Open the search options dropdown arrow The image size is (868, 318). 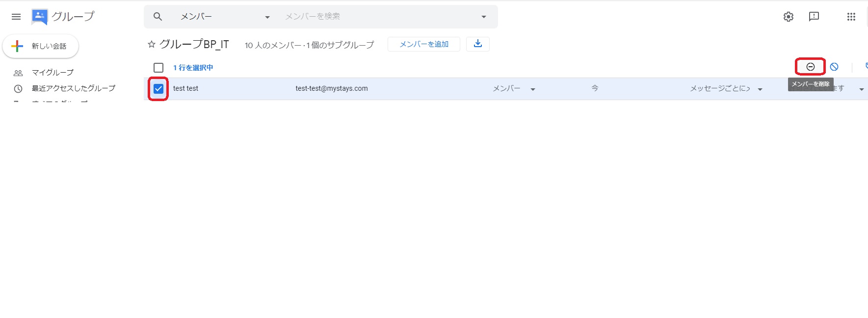pos(483,17)
